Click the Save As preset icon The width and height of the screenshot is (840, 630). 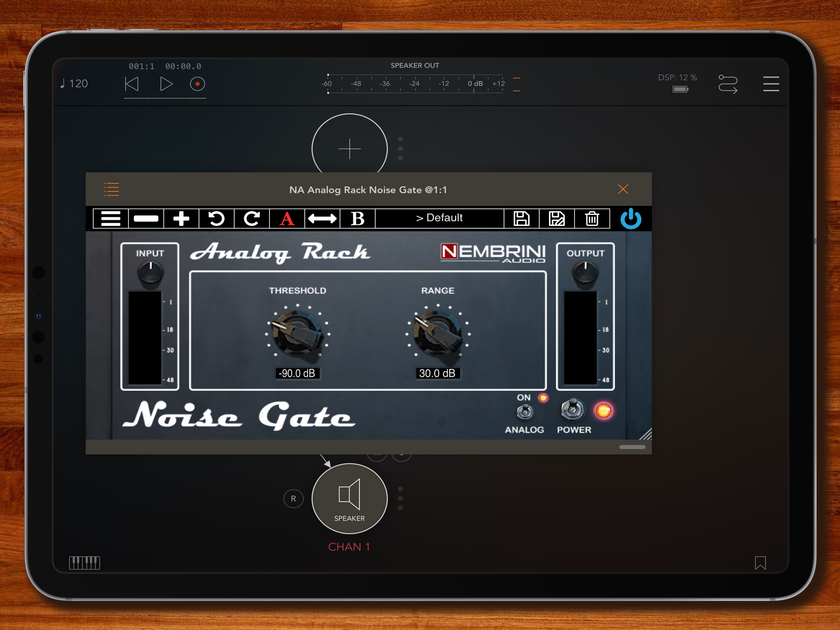(x=556, y=218)
